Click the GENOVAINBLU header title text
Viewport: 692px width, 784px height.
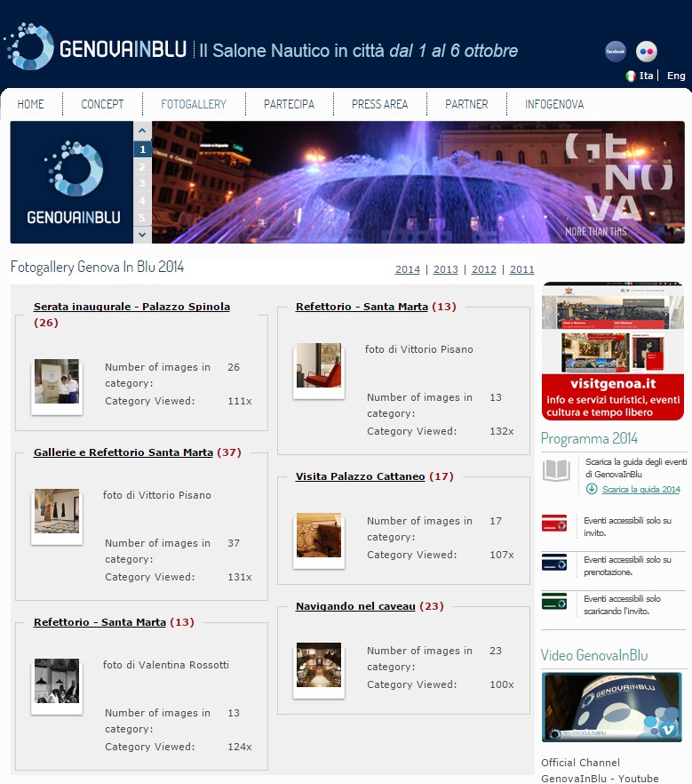[x=123, y=50]
